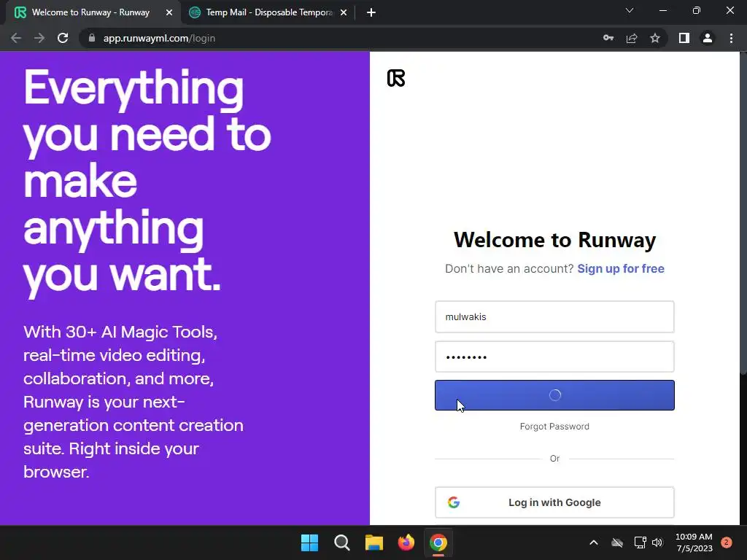This screenshot has height=560, width=747.
Task: Open the clock showing 10:09 AM
Action: pyautogui.click(x=694, y=542)
